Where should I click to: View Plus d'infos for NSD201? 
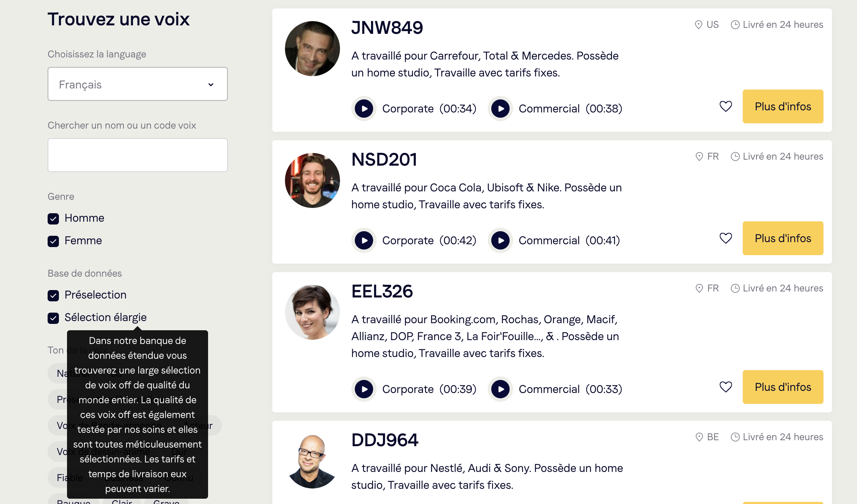click(x=783, y=238)
